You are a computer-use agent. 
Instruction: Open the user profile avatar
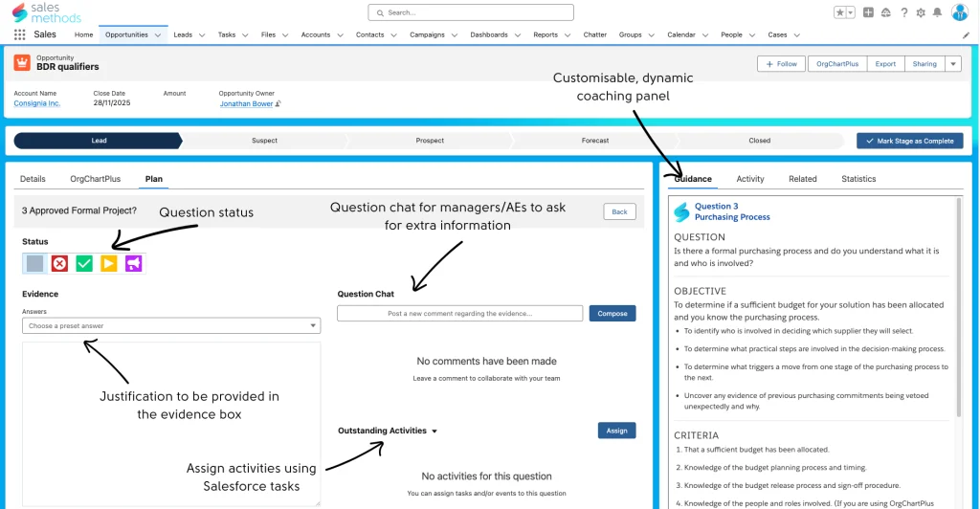[959, 12]
